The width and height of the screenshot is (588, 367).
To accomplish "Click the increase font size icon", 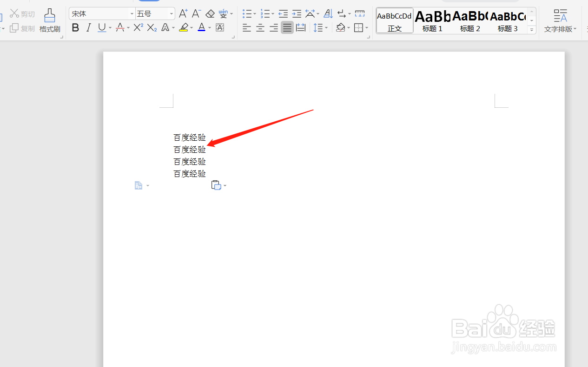I will (x=183, y=13).
